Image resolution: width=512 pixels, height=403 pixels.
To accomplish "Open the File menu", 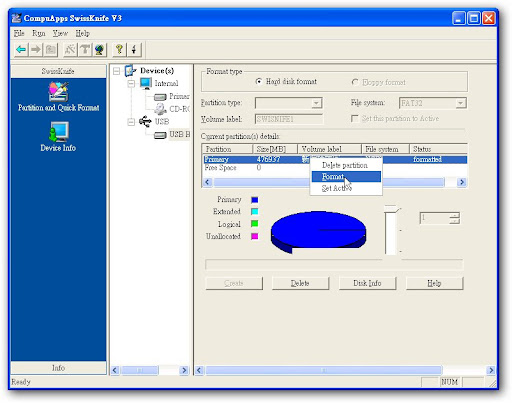I will pyautogui.click(x=19, y=33).
